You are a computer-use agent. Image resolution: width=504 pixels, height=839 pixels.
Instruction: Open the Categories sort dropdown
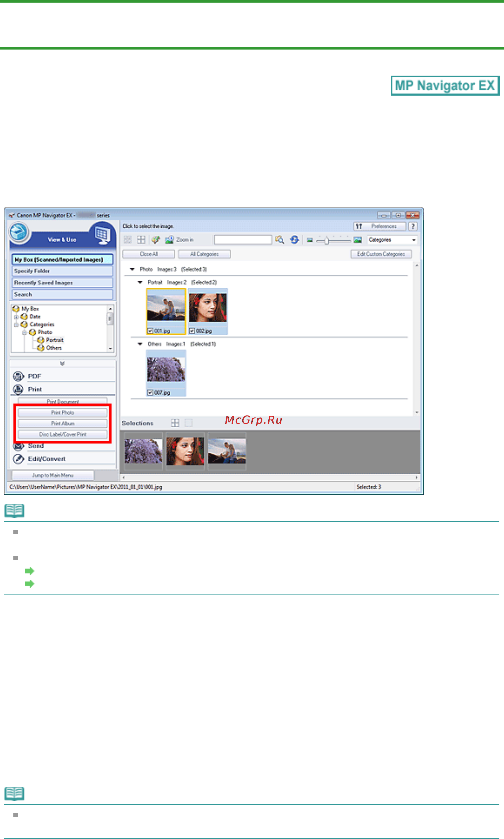(392, 240)
